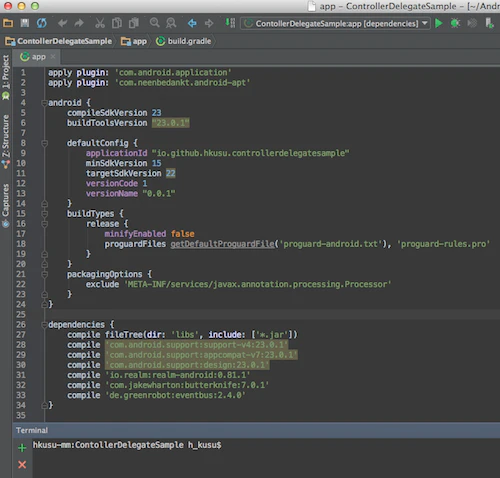Screen dimensions: 500x478
Task: Add new terminal session with plus icon
Action: [22, 448]
